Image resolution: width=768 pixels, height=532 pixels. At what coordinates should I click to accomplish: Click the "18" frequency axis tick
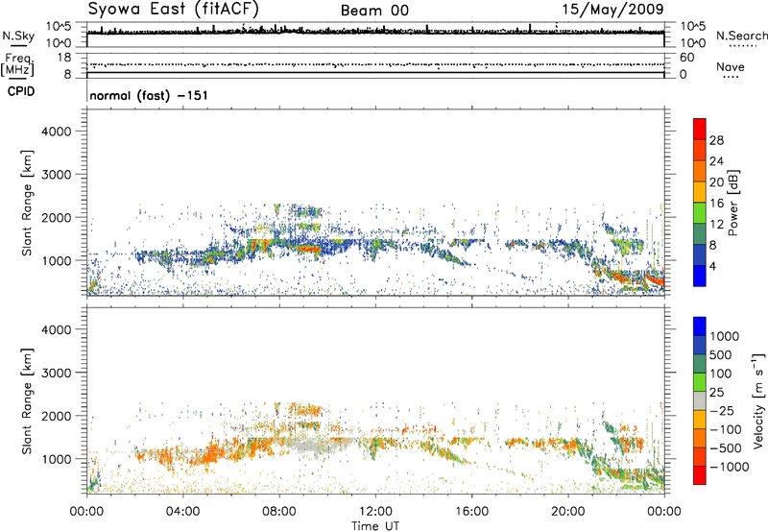(x=63, y=58)
